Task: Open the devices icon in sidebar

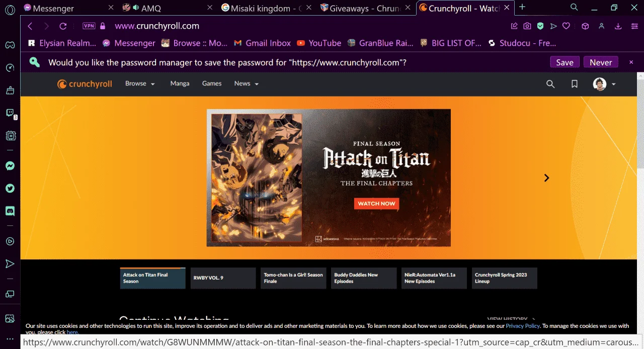Action: (10, 294)
